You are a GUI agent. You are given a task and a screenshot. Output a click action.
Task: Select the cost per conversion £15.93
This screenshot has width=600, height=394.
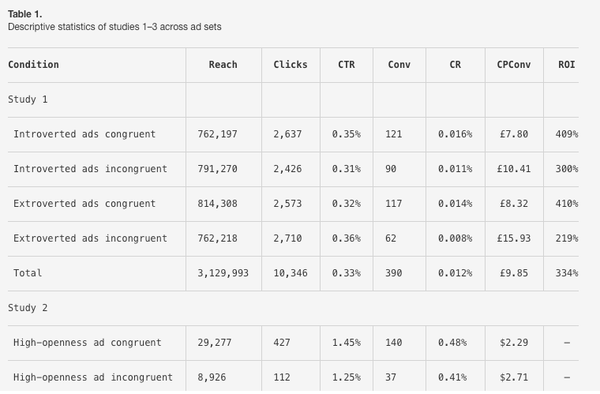[514, 238]
